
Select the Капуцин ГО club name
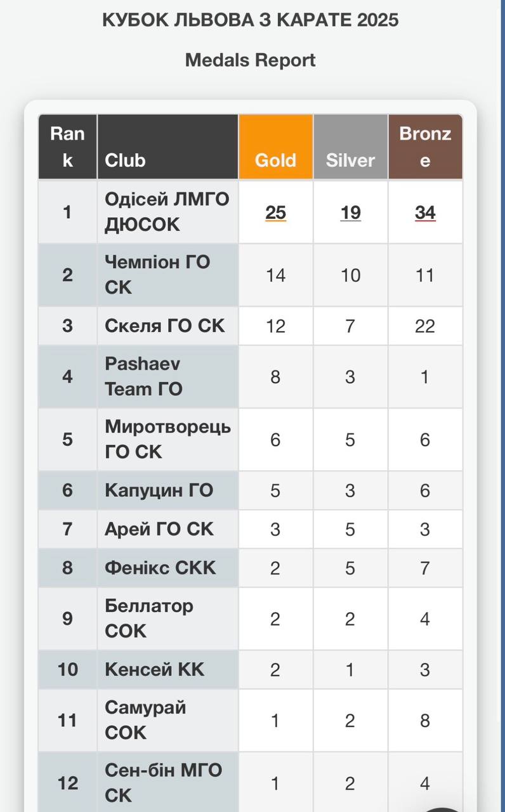pos(159,490)
